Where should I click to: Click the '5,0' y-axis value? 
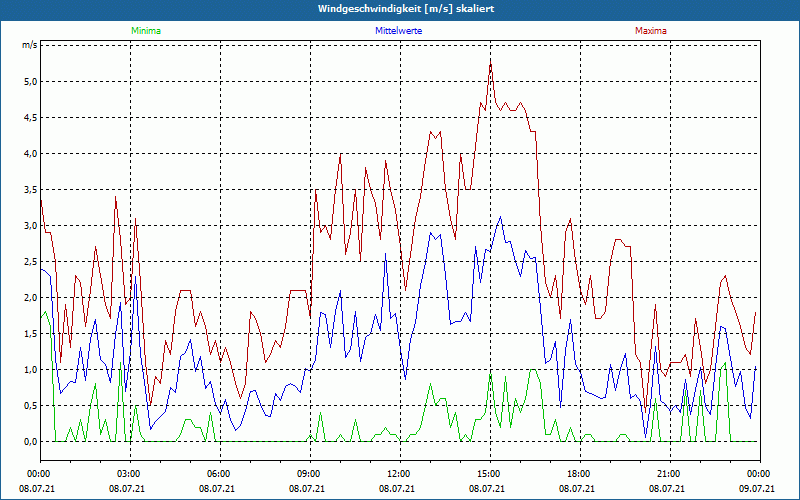click(x=31, y=82)
